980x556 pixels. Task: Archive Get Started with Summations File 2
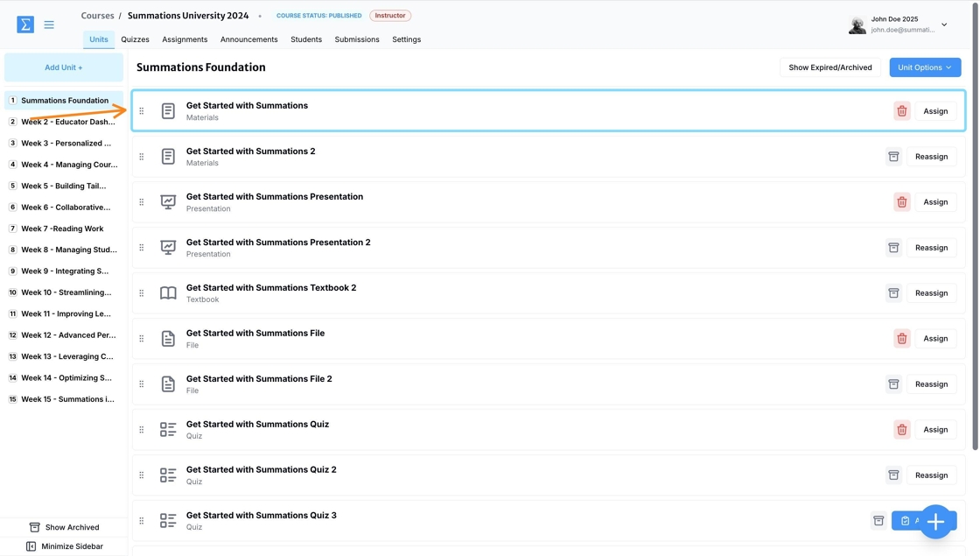click(893, 384)
